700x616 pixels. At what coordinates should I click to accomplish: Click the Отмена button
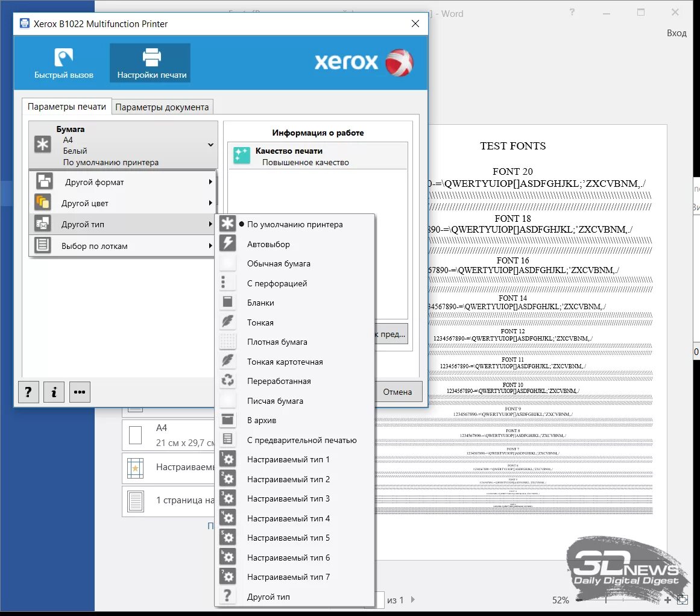pos(397,391)
